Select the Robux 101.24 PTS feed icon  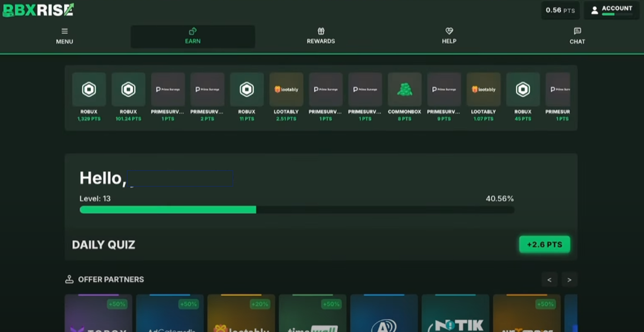(128, 90)
